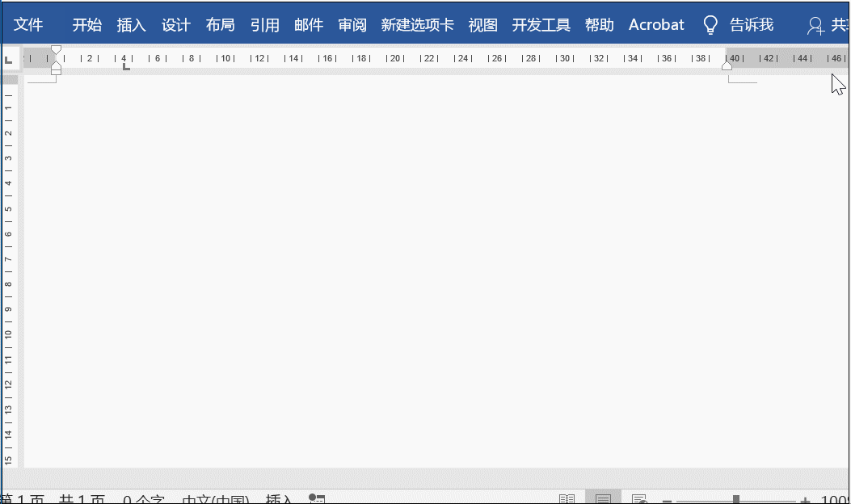Screen dimensions: 851x504
Task: Click the Share person icon
Action: tap(814, 26)
